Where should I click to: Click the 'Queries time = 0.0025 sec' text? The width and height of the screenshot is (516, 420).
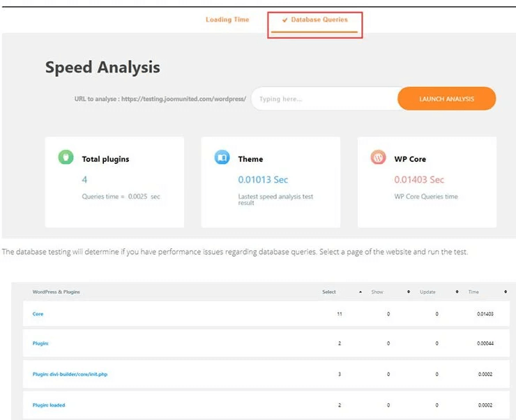(x=121, y=197)
